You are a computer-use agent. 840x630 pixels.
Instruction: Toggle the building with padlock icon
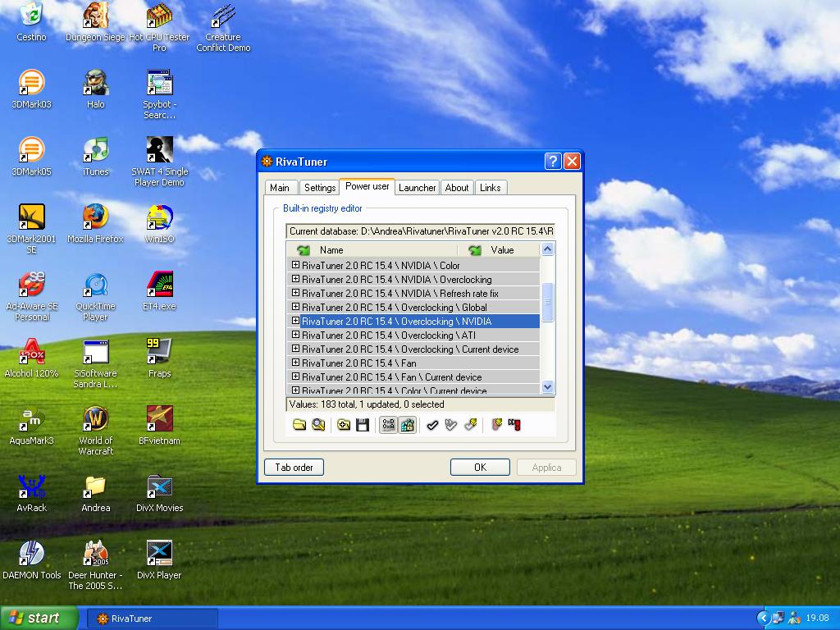pyautogui.click(x=408, y=425)
